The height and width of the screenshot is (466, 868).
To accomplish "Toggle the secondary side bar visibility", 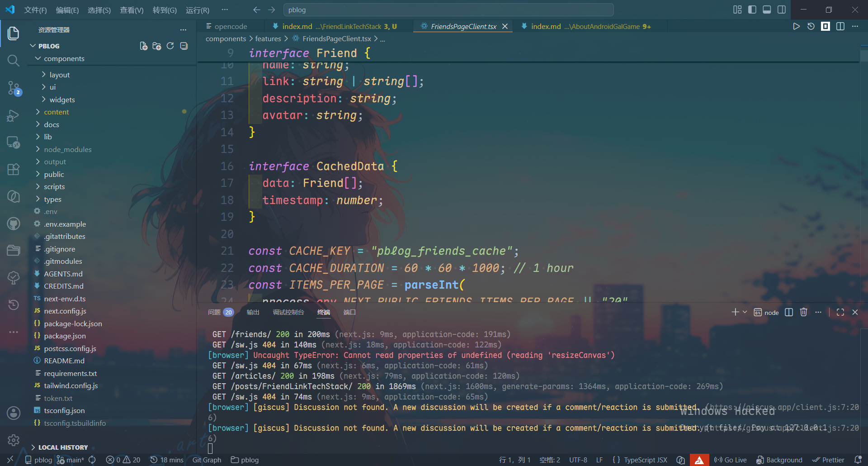I will point(781,10).
